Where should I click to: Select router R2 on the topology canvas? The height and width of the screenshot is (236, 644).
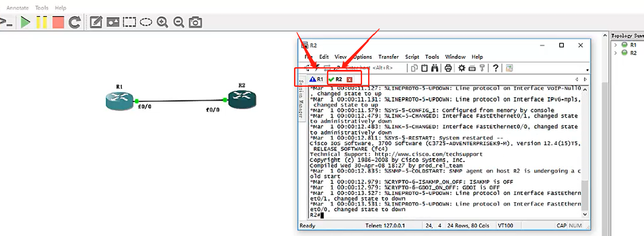pyautogui.click(x=242, y=98)
